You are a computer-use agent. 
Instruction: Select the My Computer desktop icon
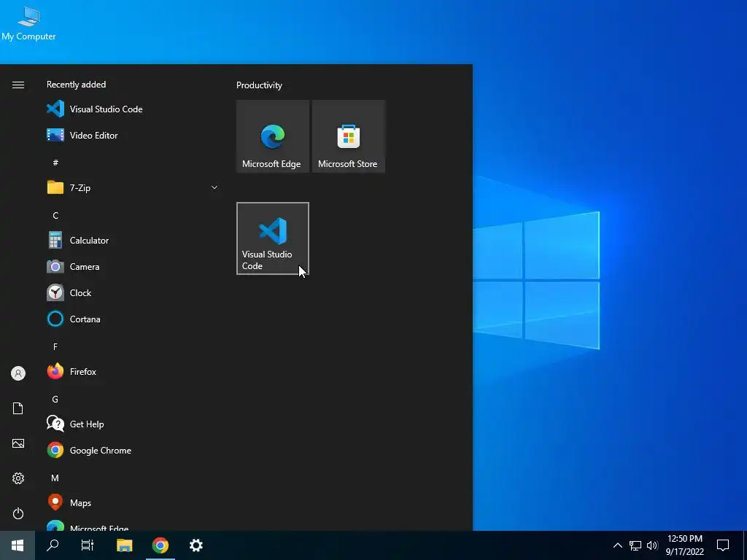coord(28,24)
